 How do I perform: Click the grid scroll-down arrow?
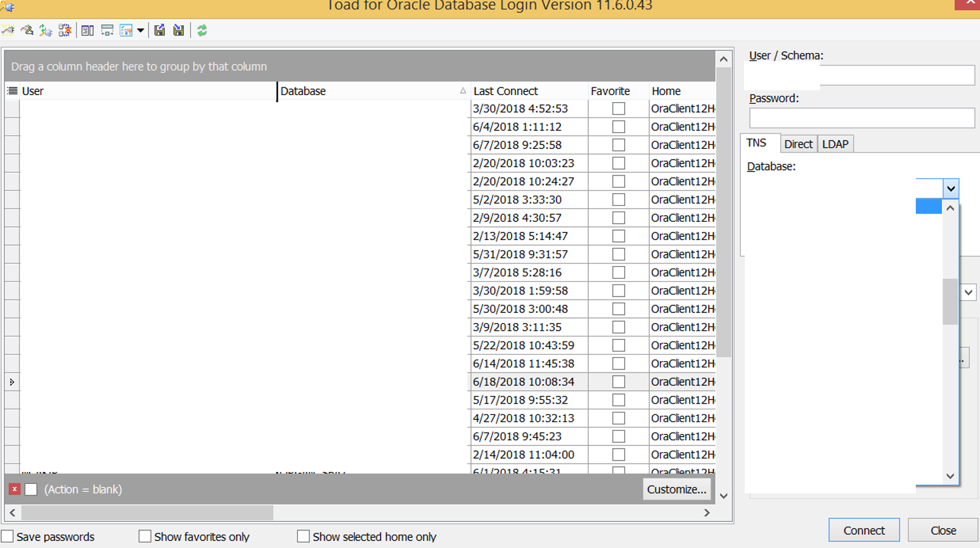[x=723, y=496]
